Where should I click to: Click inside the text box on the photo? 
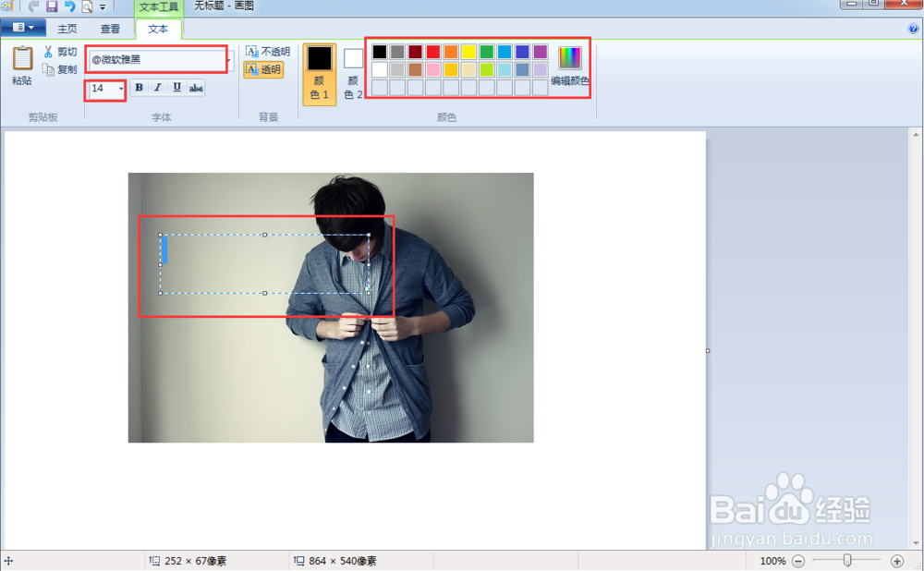264,264
